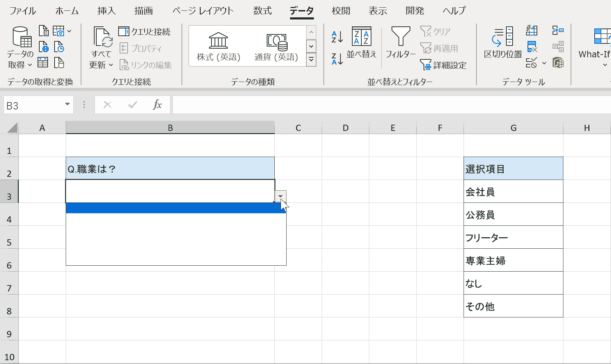The width and height of the screenshot is (611, 364).
Task: Click inside the formula bar input
Action: tap(392, 105)
